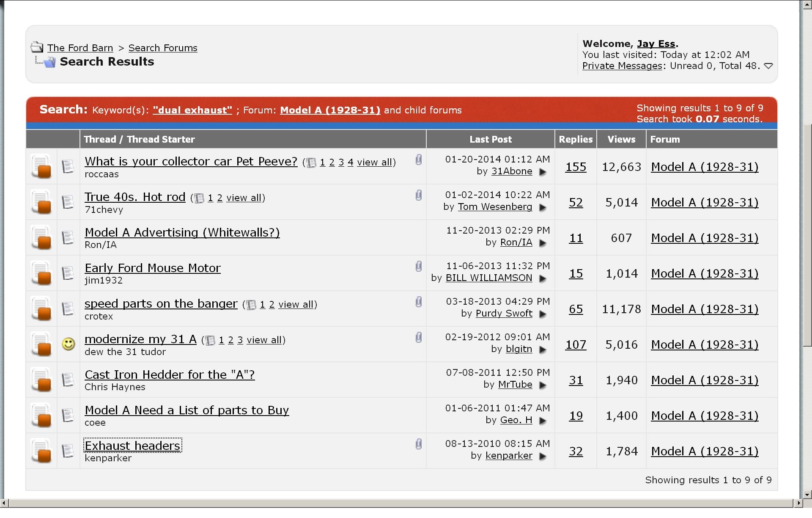Click thread status icon for modernize my 31 A

(x=41, y=344)
